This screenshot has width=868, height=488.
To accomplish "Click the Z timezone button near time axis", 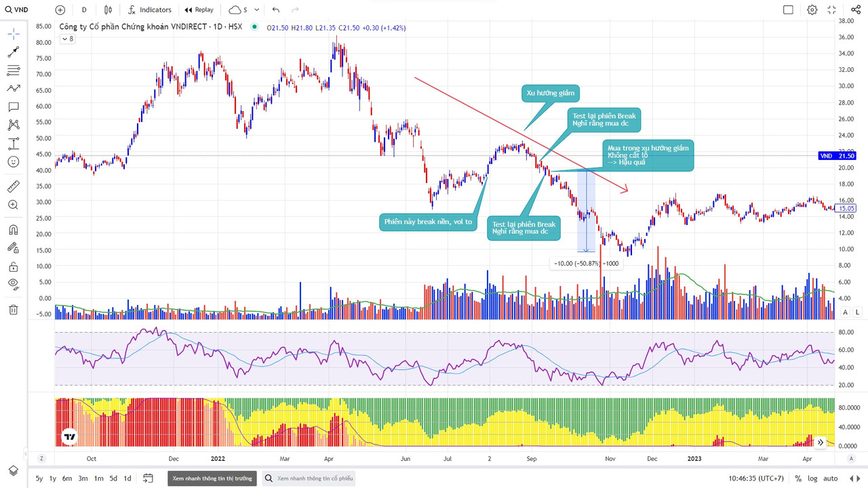I will [41, 459].
